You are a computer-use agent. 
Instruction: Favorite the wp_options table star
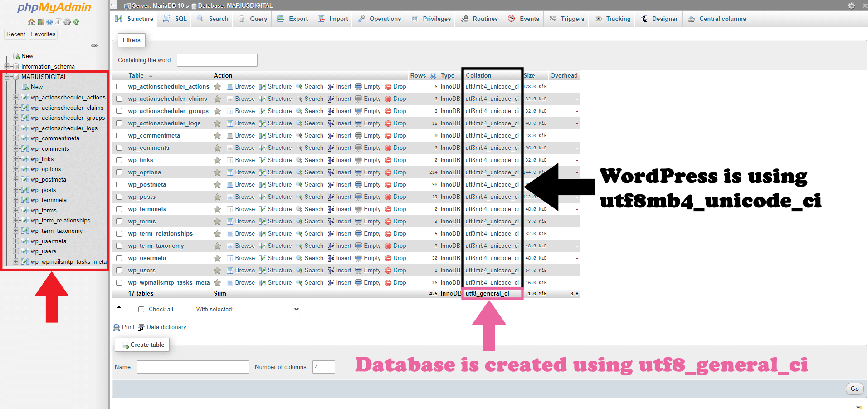tap(217, 172)
